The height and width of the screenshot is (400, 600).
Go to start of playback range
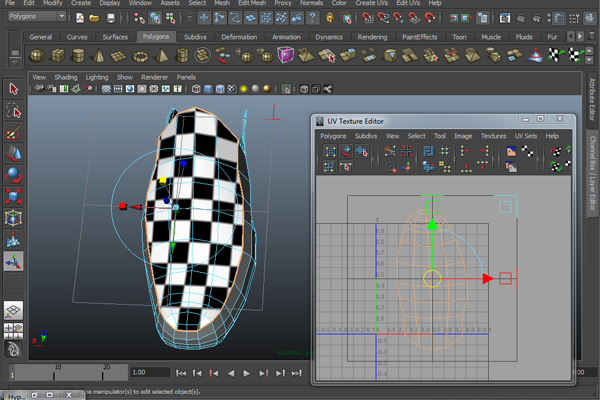point(181,373)
